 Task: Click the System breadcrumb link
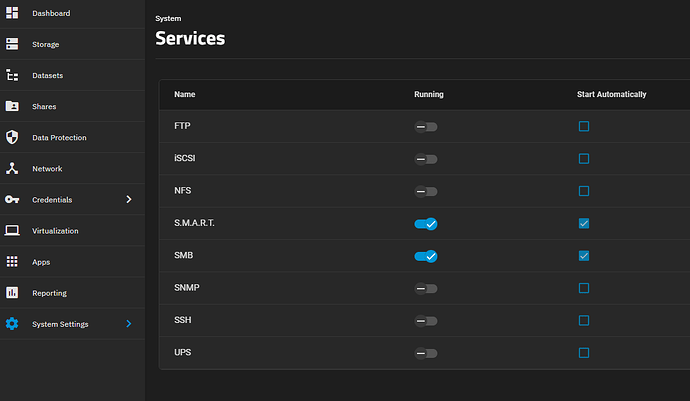[168, 18]
